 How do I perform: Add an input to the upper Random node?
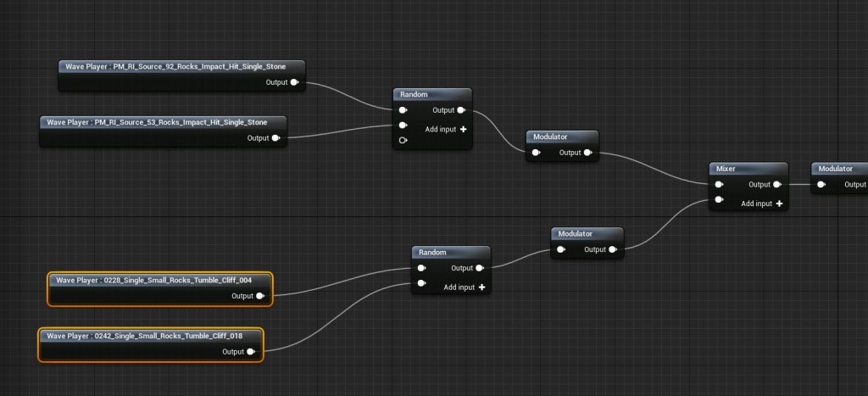[463, 129]
